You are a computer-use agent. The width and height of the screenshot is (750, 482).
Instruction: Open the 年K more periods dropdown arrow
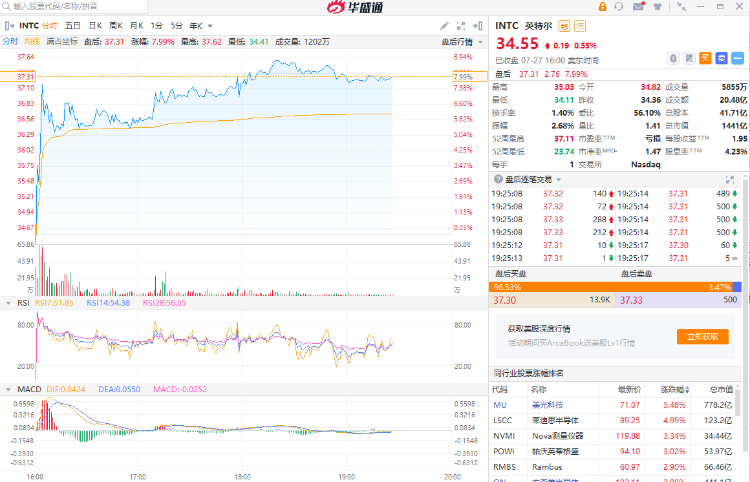[210, 26]
